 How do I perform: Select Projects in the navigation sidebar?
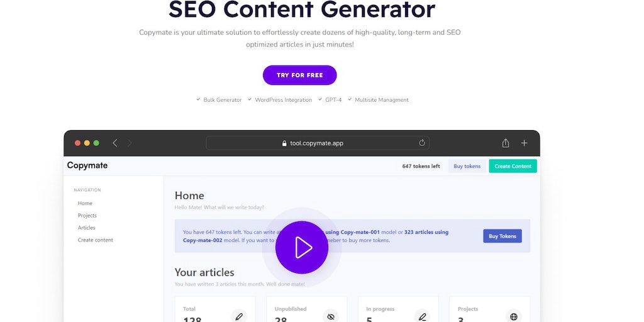tap(87, 216)
